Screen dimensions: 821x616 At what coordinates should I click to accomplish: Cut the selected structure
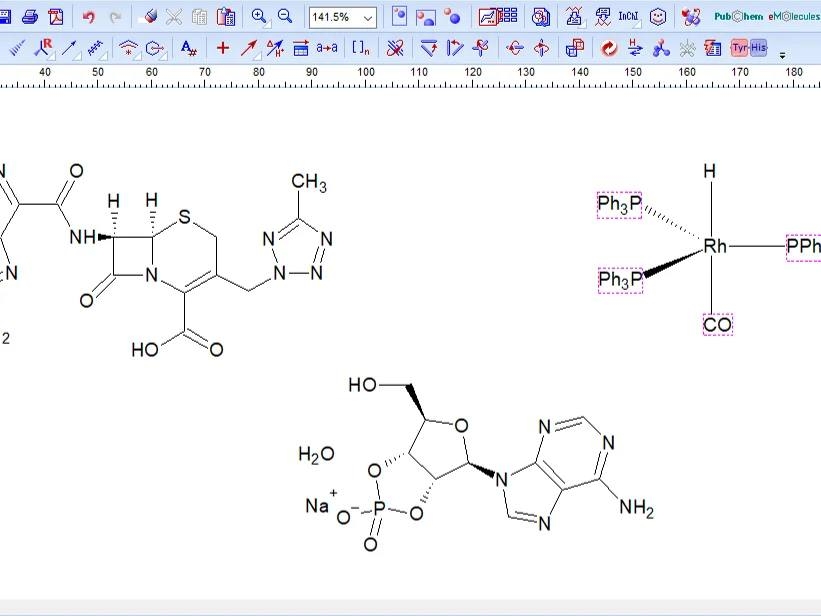click(x=174, y=17)
